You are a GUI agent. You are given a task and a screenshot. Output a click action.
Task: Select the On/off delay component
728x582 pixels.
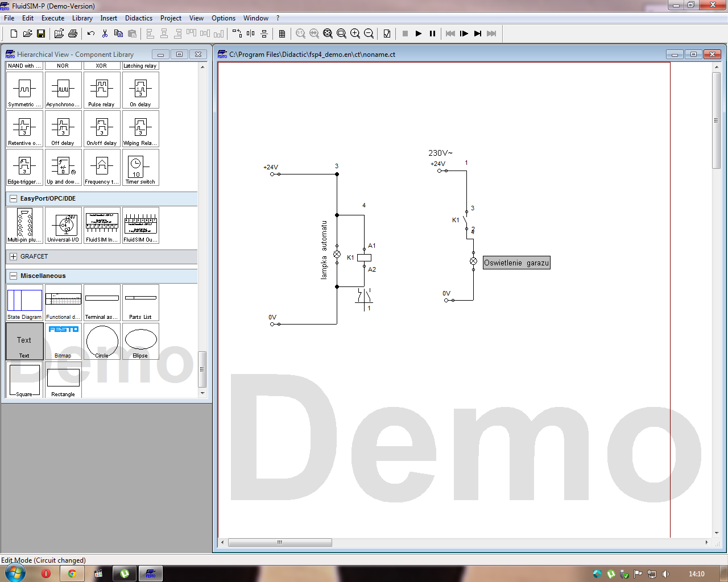[102, 129]
